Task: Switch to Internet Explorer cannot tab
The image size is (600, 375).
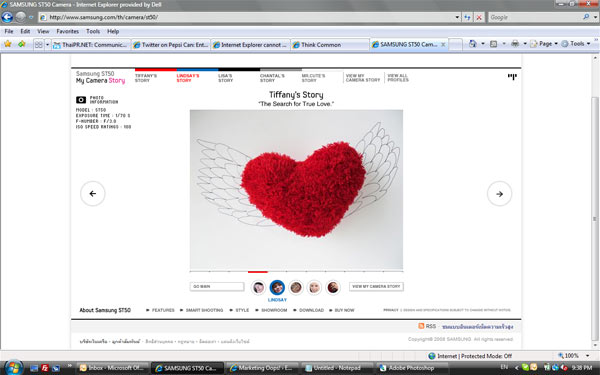Action: (x=250, y=45)
